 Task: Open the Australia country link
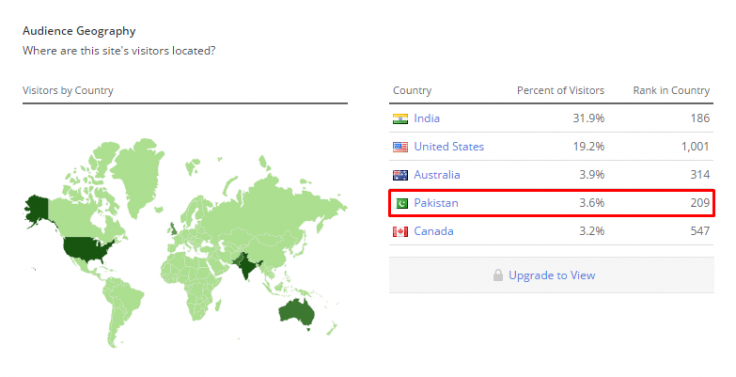[437, 175]
